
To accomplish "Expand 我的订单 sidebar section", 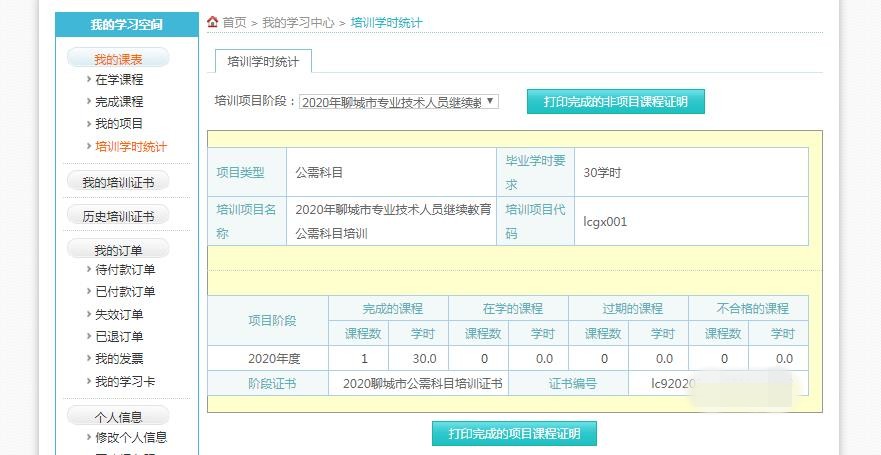I will pos(118,250).
